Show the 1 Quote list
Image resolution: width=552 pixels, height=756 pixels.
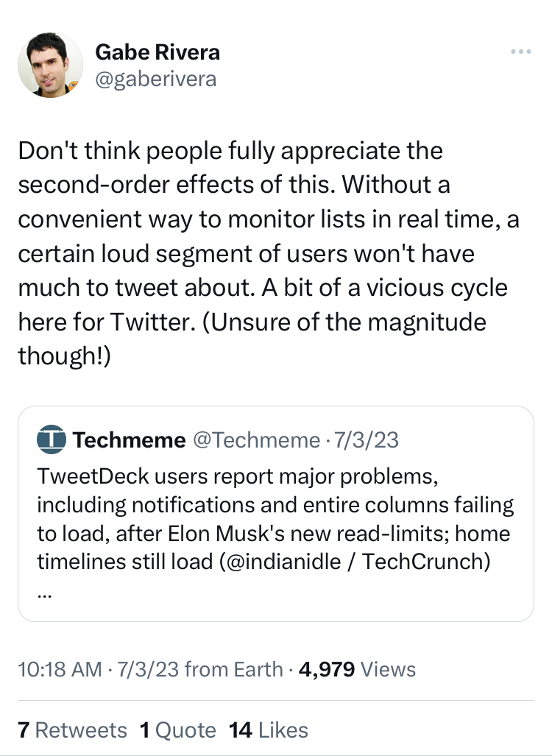pyautogui.click(x=177, y=729)
